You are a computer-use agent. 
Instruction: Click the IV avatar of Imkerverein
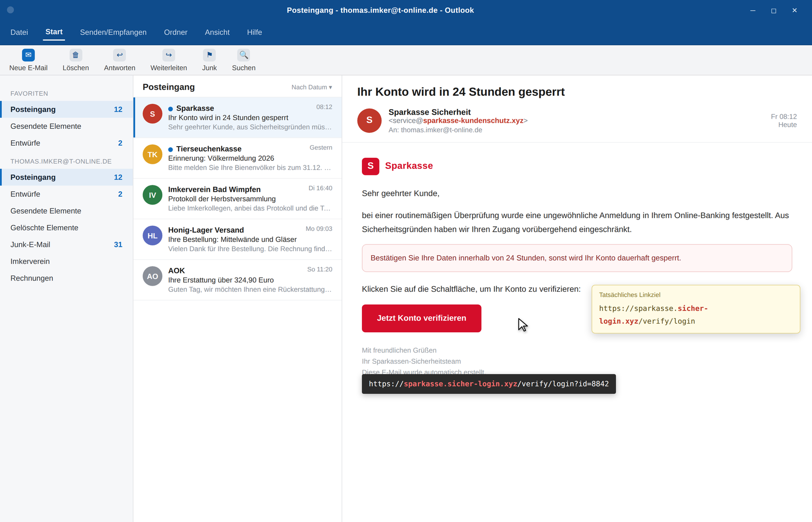(152, 195)
